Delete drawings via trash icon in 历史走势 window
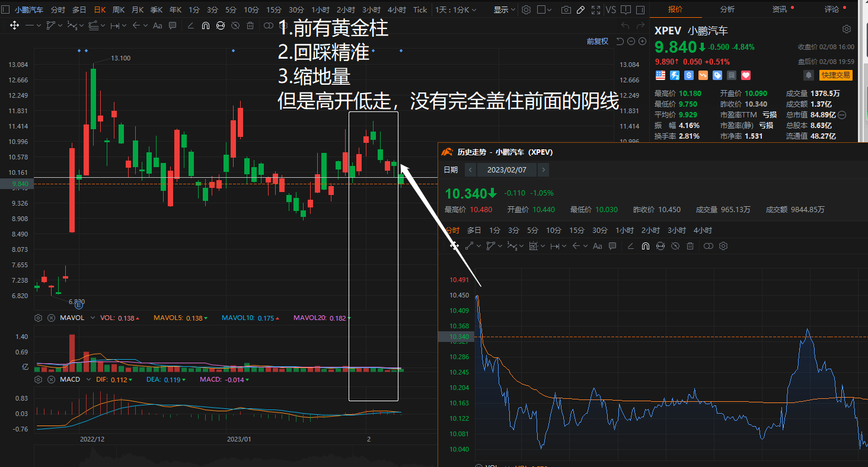 [x=690, y=246]
